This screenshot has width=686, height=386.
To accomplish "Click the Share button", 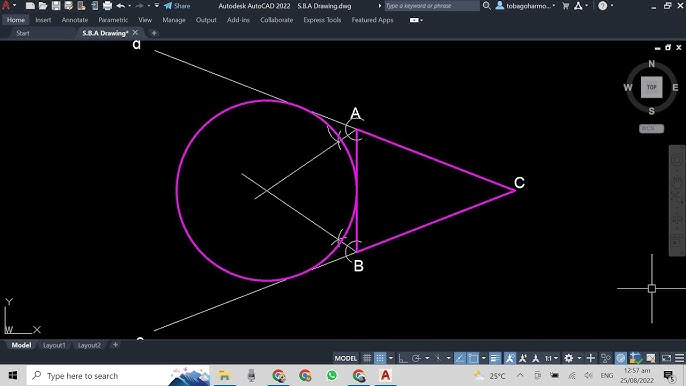I will coord(177,6).
